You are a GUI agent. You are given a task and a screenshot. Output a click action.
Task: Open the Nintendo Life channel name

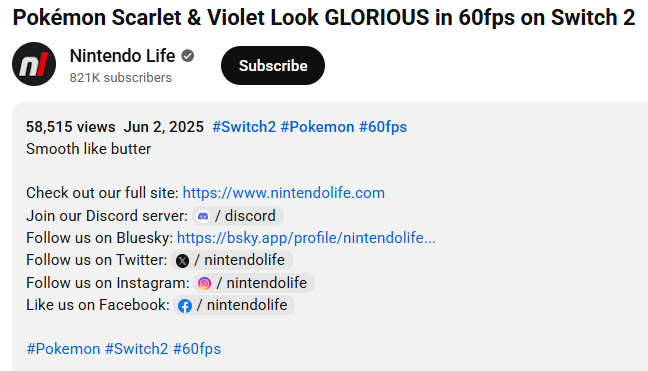[122, 56]
